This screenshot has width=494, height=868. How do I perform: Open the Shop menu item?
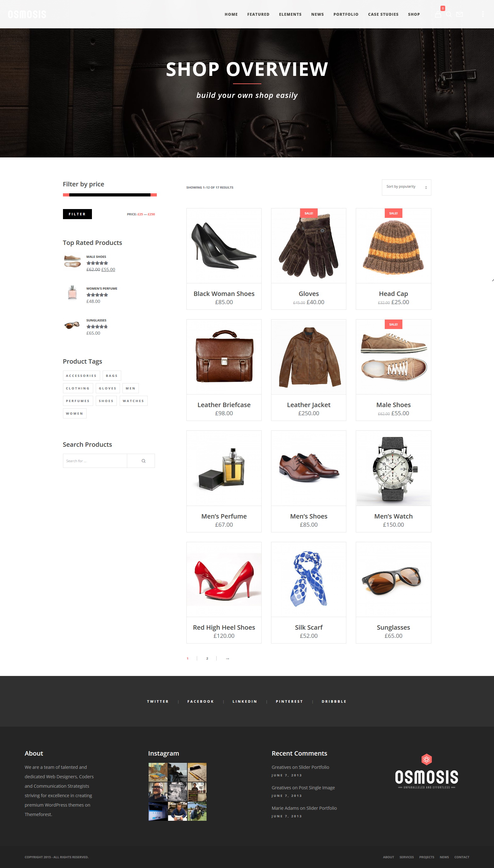coord(414,14)
